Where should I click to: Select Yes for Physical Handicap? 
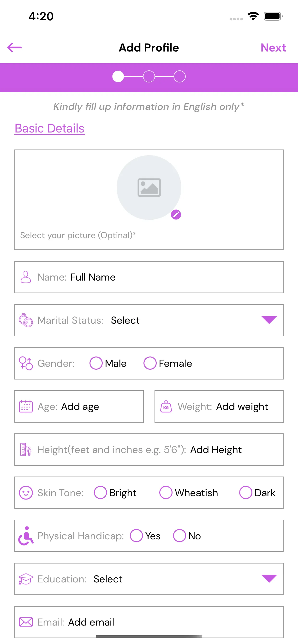(x=137, y=536)
